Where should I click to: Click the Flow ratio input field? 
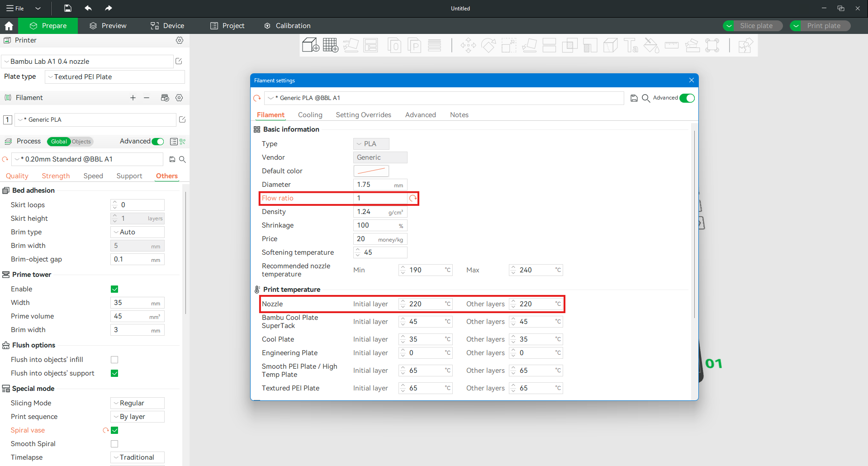(380, 198)
